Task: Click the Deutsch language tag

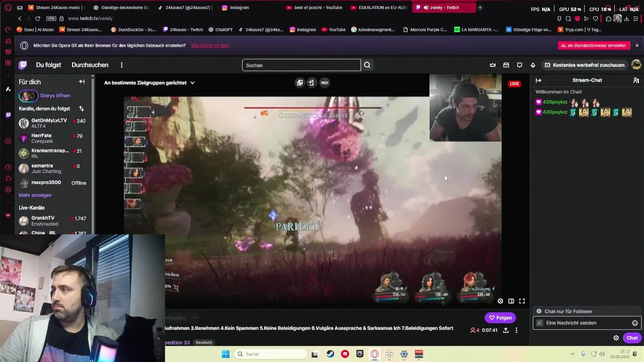Action: tap(204, 342)
